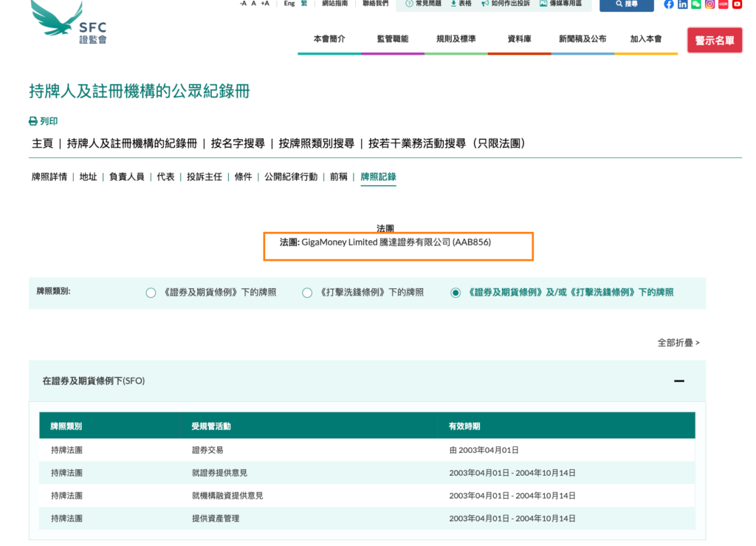The height and width of the screenshot is (546, 756).
Task: Click 全部折疊 collapse all
Action: pos(678,343)
